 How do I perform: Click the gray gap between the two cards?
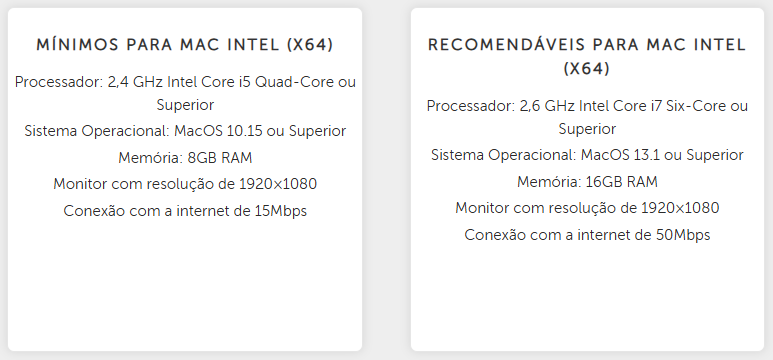coord(386,180)
